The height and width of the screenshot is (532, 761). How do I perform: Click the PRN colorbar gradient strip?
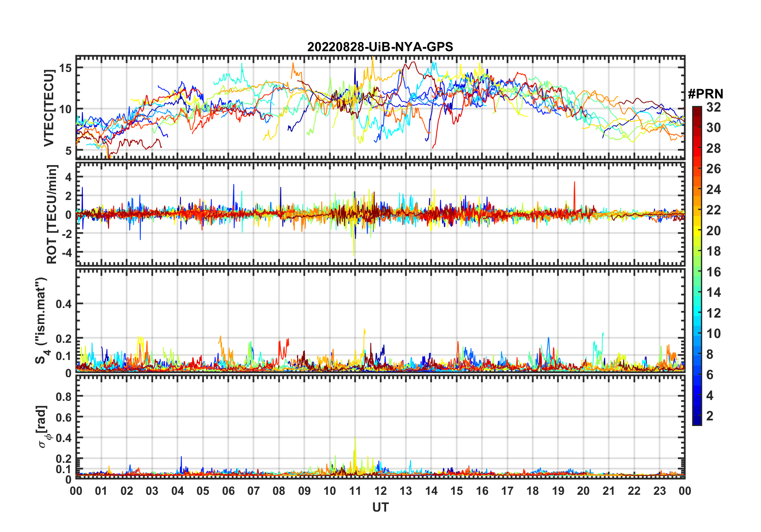point(697,266)
